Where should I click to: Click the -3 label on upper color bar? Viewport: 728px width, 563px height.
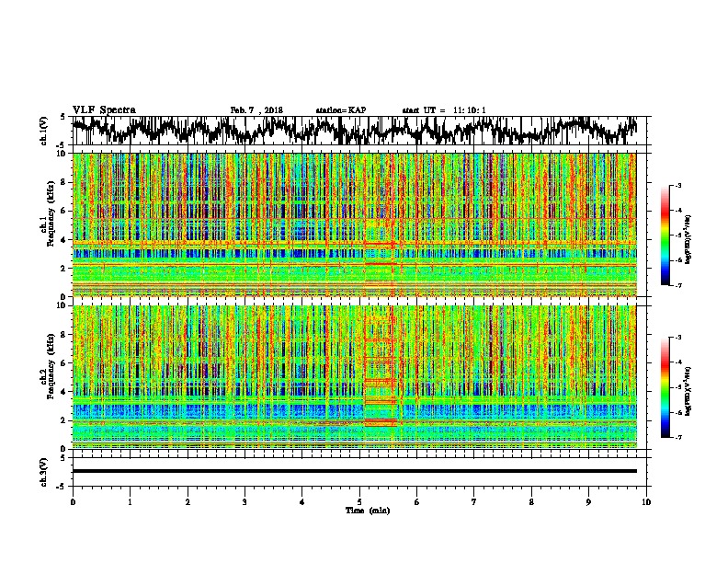[x=677, y=185]
